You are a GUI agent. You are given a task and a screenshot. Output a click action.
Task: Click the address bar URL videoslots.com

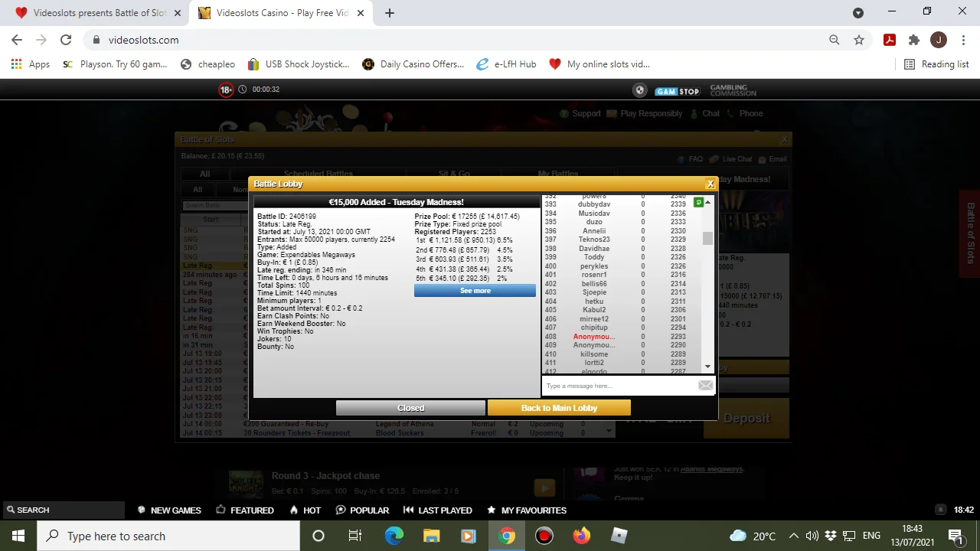tap(143, 40)
